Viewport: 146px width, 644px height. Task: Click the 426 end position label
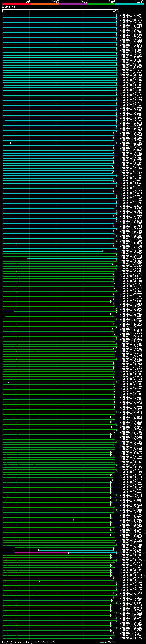pyautogui.click(x=115, y=11)
